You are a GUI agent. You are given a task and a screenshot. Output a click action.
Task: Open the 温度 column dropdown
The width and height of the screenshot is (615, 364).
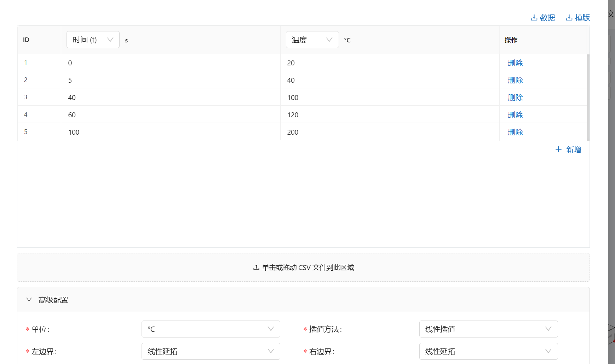(312, 40)
